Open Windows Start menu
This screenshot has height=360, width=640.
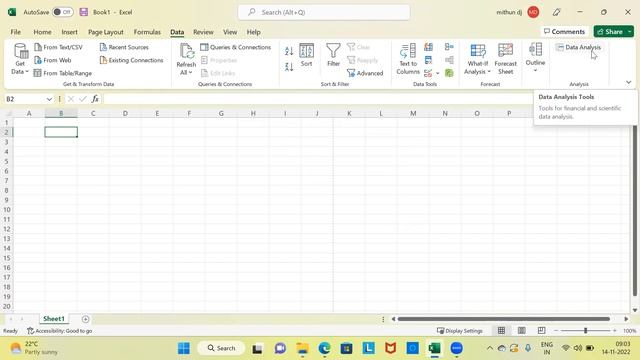point(184,348)
